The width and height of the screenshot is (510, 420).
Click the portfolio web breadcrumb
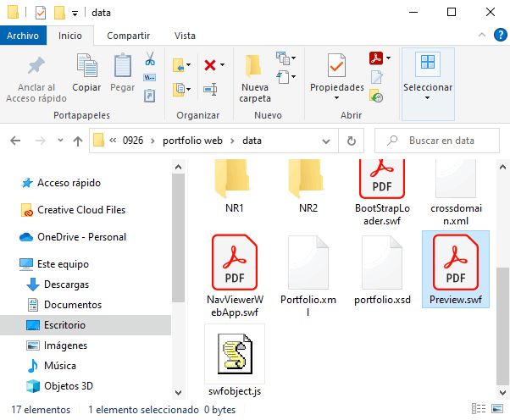click(192, 141)
